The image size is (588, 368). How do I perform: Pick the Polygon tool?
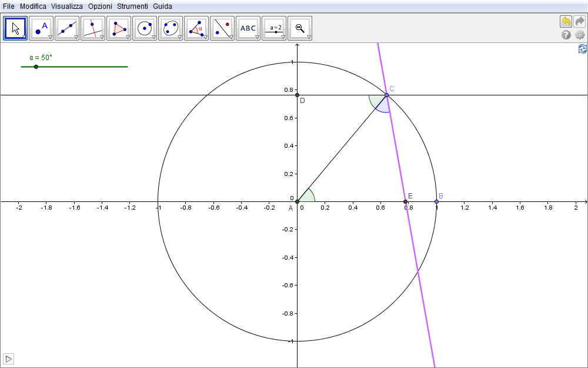click(x=119, y=28)
